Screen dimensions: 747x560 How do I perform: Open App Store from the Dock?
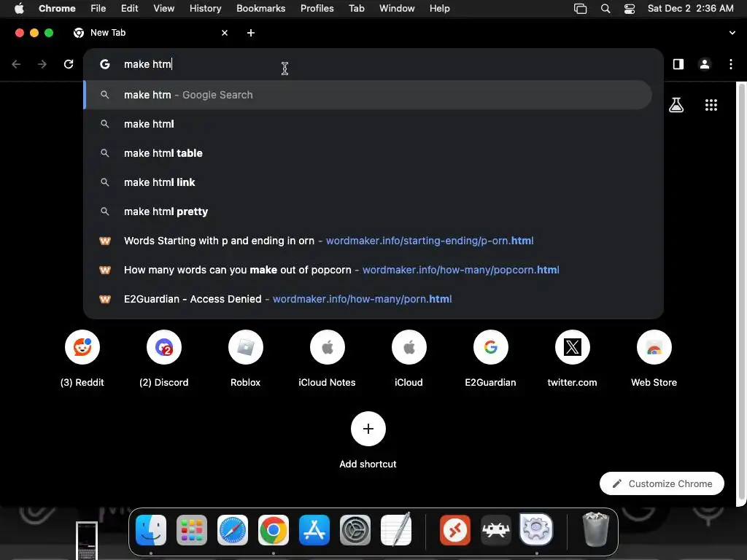pyautogui.click(x=314, y=530)
